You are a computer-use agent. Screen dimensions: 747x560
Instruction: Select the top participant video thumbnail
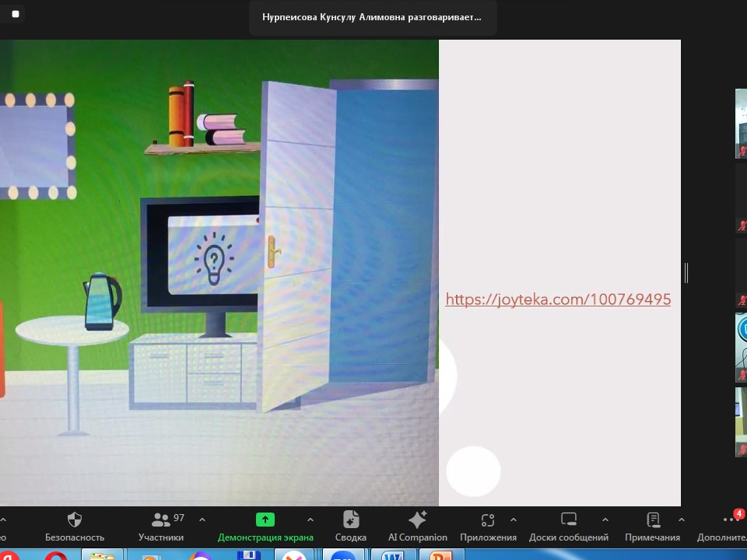[741, 124]
